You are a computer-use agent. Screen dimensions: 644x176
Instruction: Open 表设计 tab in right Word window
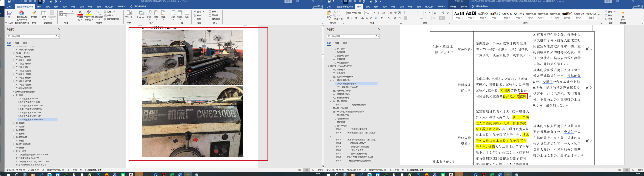pos(453,6)
